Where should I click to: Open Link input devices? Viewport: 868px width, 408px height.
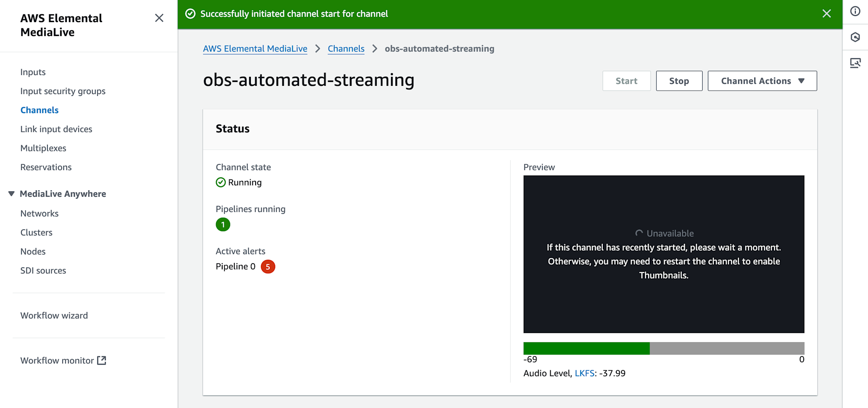56,129
